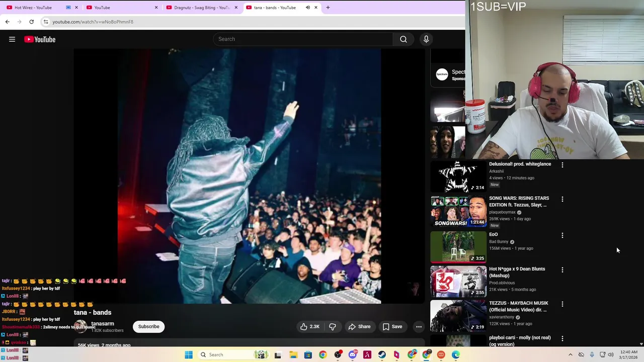The image size is (644, 362).
Task: Save video to a playlist
Action: [x=392, y=327]
